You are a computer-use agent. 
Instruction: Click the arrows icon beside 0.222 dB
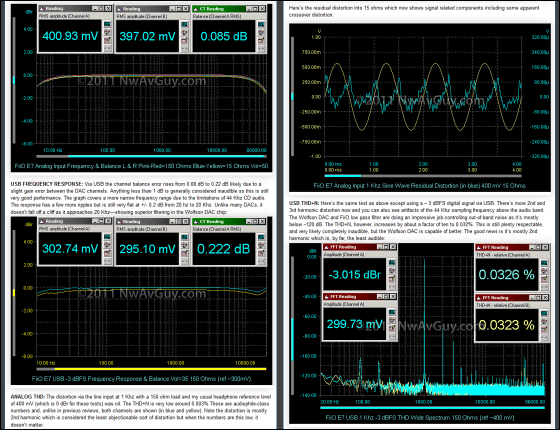261,261
